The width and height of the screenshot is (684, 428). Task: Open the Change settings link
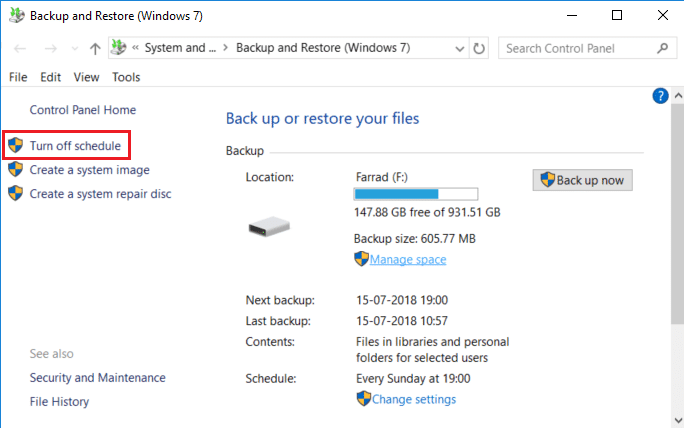pos(413,399)
